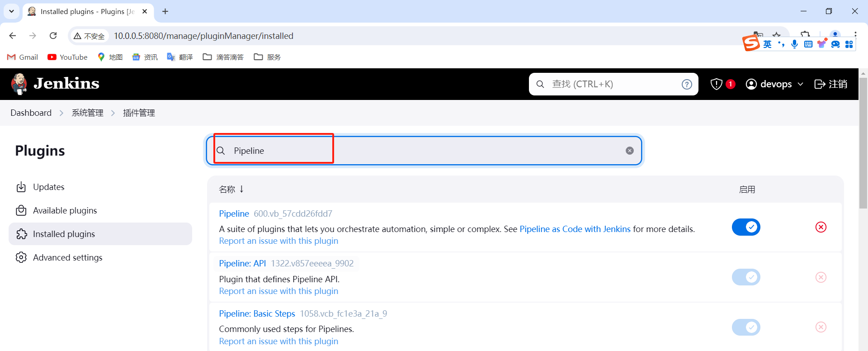The width and height of the screenshot is (868, 351).
Task: Disable the Pipeline plugin toggle
Action: click(746, 227)
